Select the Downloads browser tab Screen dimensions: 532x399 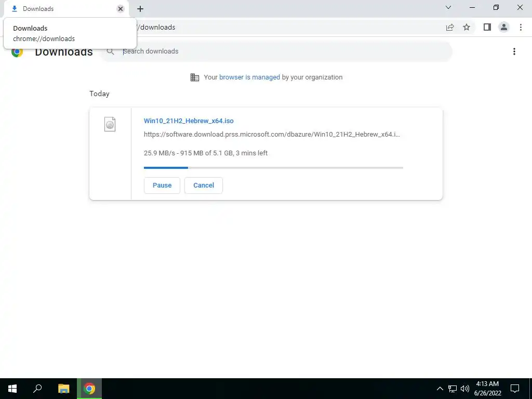coord(66,9)
